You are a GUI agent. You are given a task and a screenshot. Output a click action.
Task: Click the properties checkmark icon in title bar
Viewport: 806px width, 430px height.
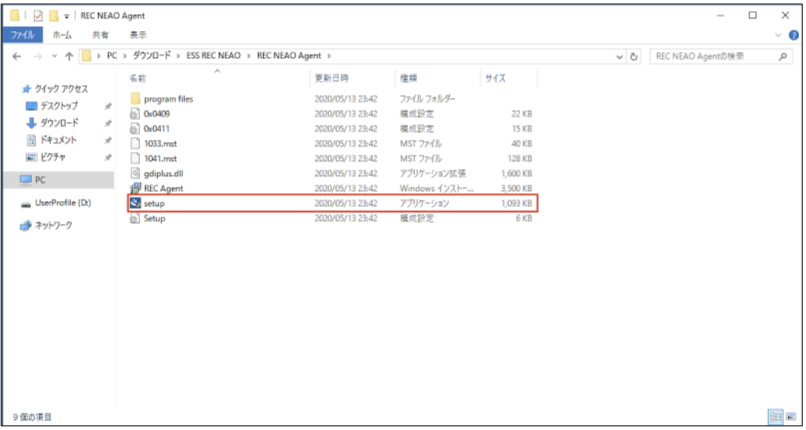38,16
